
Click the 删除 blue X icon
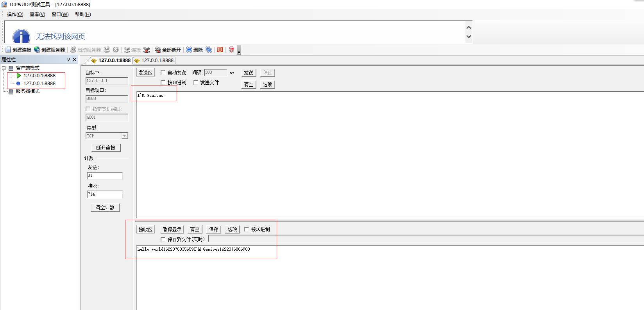(189, 50)
